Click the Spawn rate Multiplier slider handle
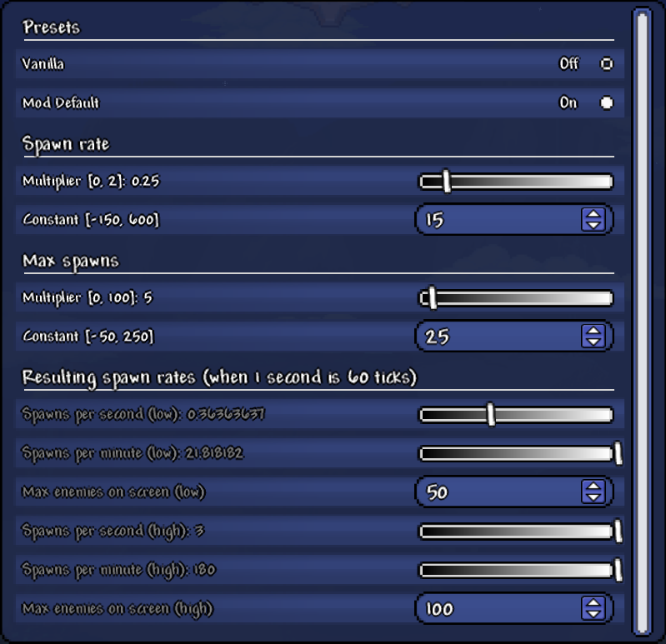 (447, 181)
